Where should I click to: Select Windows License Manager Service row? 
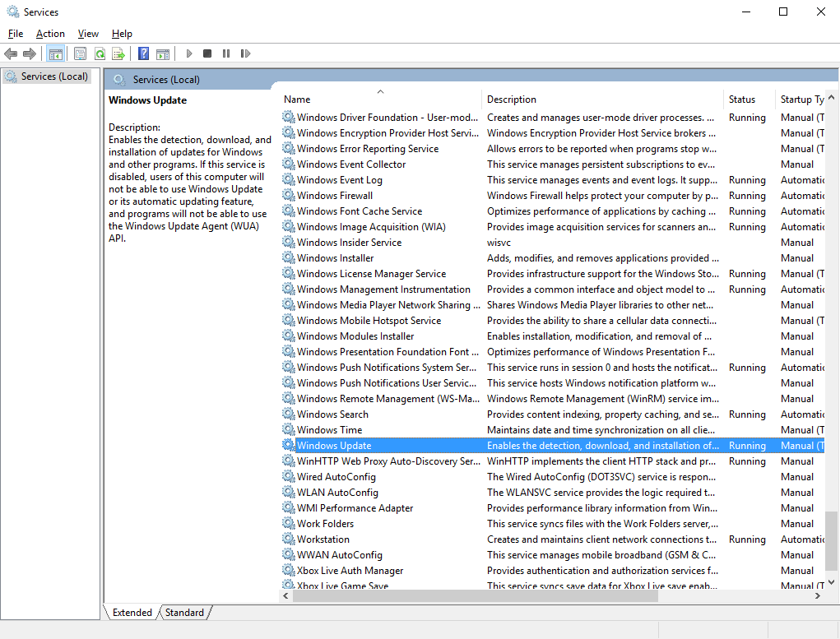(552, 273)
